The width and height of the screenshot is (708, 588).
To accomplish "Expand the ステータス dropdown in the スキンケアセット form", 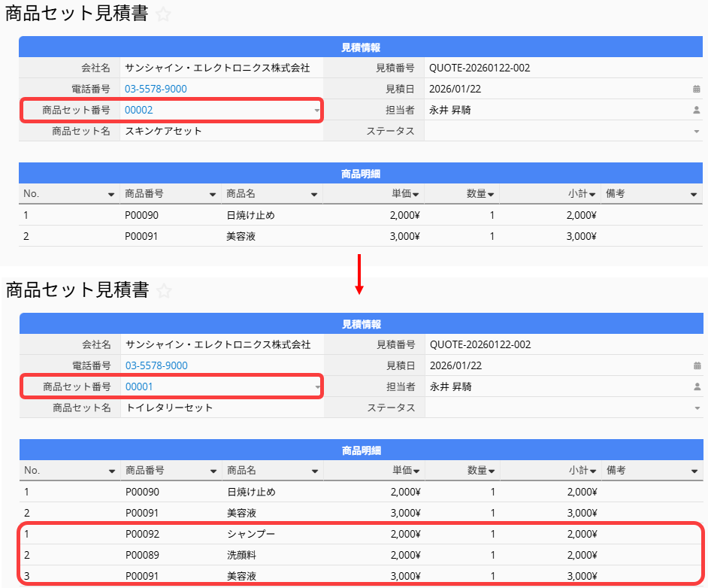I will click(696, 132).
